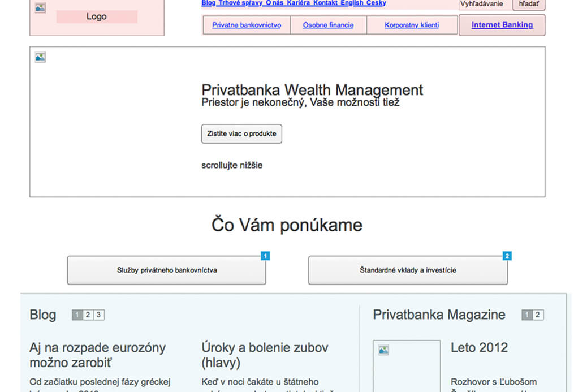Open article Úroky a bolenie zubov (hlavy)
This screenshot has width=574, height=392.
click(x=265, y=355)
